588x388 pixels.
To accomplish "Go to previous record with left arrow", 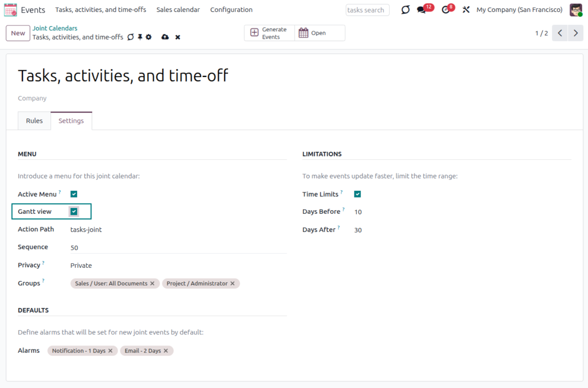I will coord(559,33).
